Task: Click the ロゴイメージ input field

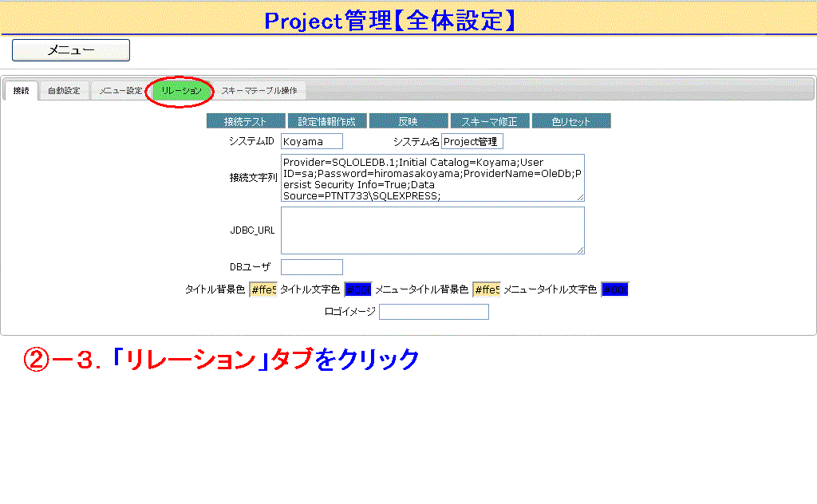Action: click(433, 312)
